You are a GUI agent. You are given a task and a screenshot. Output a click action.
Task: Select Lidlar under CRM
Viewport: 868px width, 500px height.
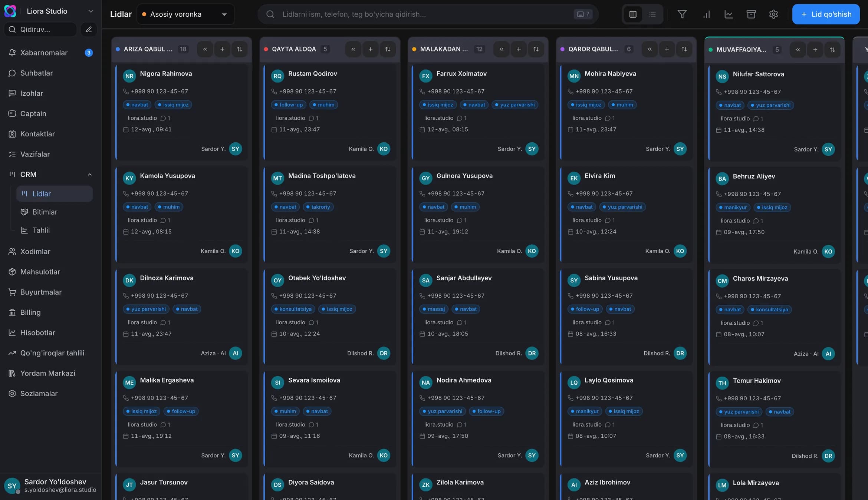[55, 193]
